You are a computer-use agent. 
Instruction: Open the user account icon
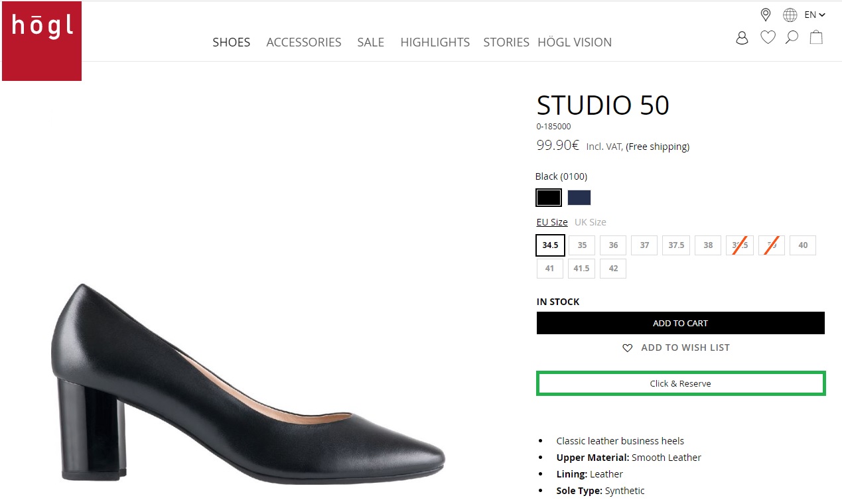tap(742, 38)
